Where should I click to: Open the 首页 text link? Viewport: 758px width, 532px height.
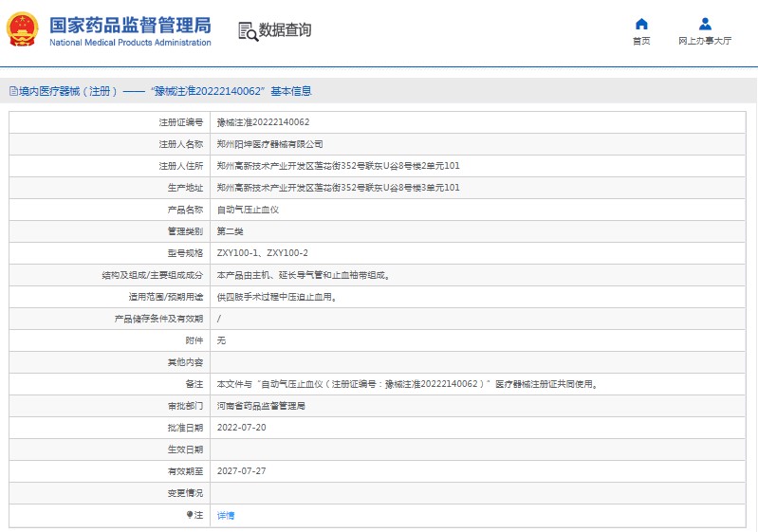click(641, 42)
